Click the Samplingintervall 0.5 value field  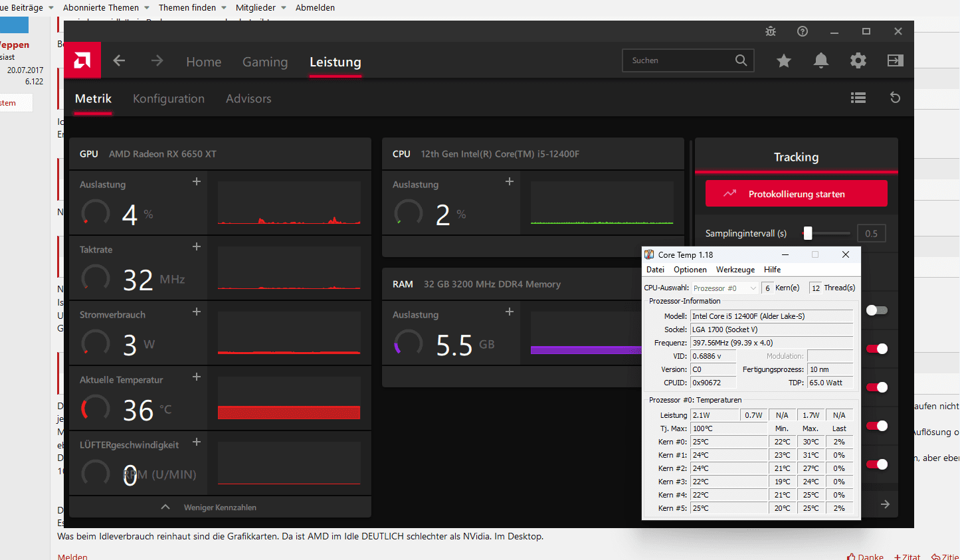pos(872,234)
